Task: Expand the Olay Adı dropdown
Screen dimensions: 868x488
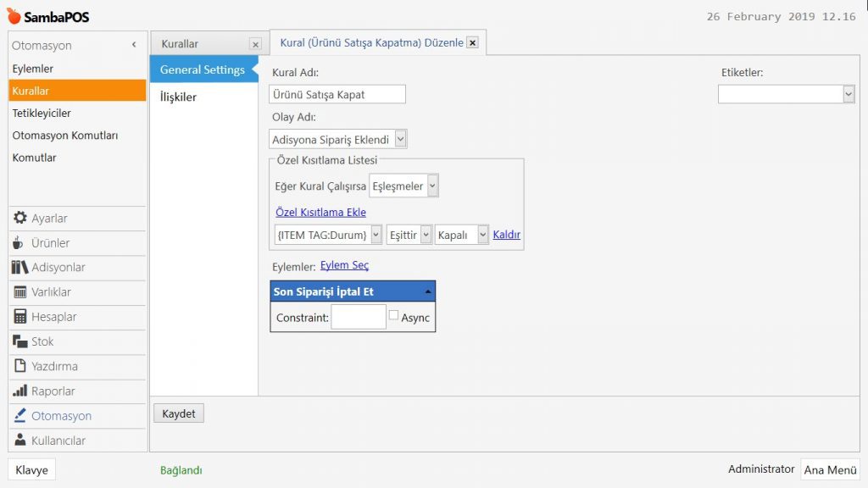Action: 401,139
